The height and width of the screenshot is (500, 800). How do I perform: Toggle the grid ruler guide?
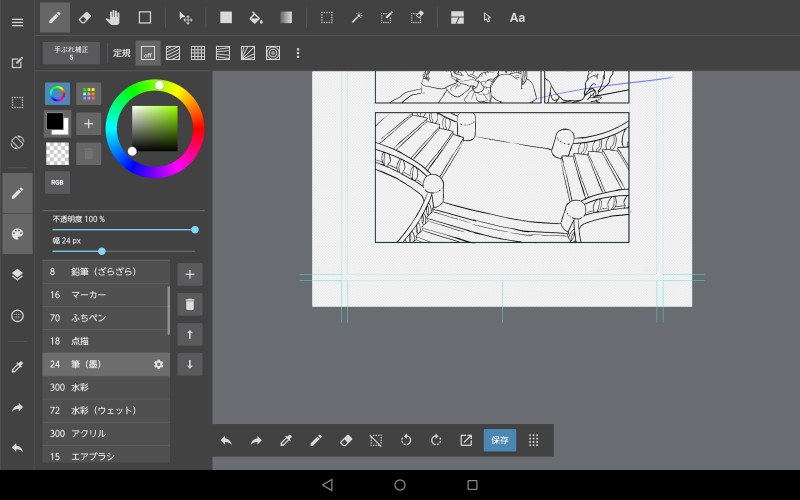click(198, 53)
